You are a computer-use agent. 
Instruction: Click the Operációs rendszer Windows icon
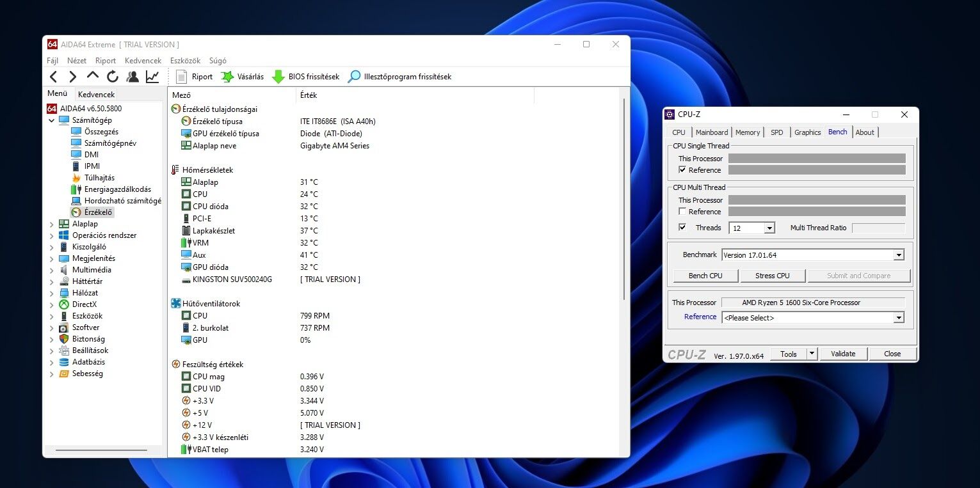64,235
